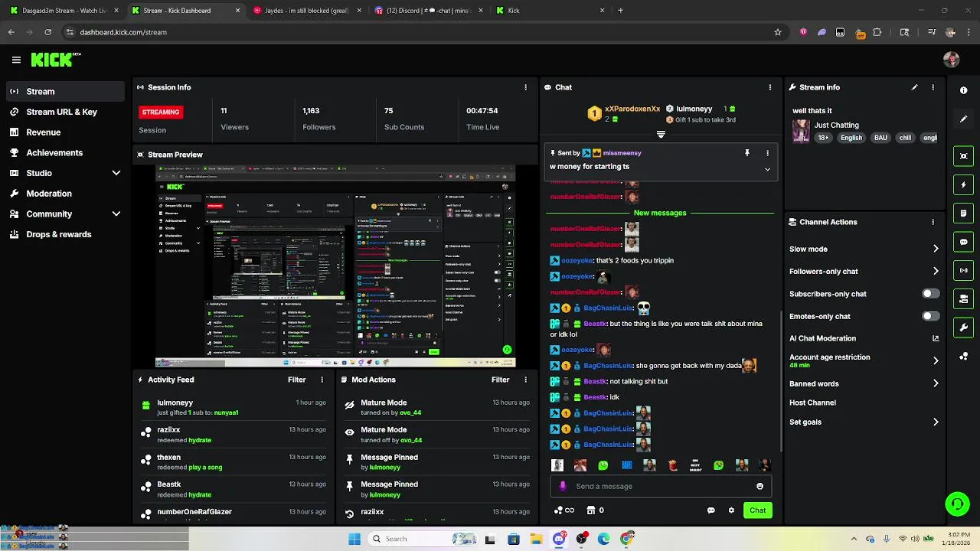Click the info icon in right sidebar
980x551 pixels.
pyautogui.click(x=964, y=90)
